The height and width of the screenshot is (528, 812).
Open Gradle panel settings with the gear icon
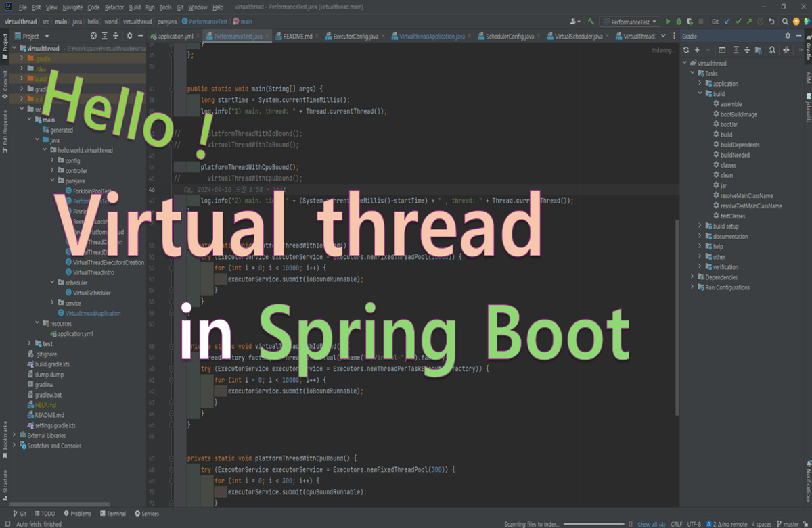(x=787, y=35)
